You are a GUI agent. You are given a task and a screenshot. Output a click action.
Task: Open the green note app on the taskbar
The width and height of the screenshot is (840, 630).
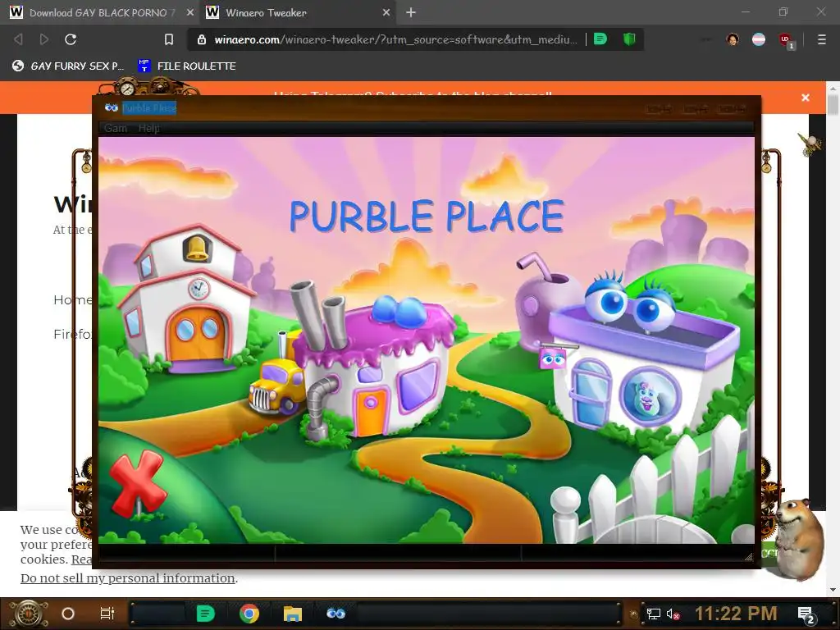click(x=205, y=614)
